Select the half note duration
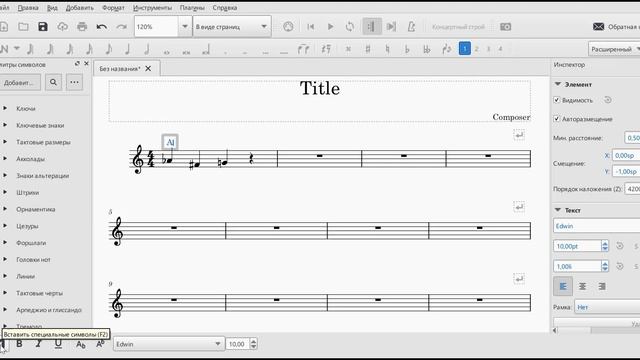 [147, 49]
